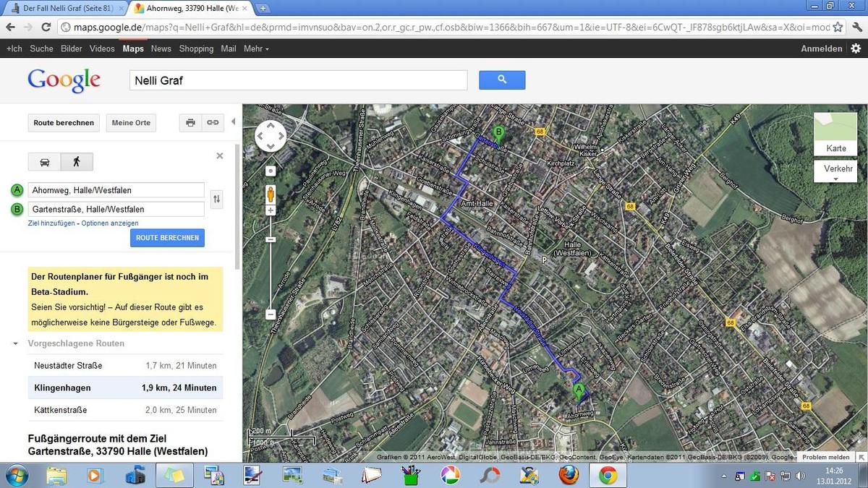Click the blue search magnifier button
868x488 pixels.
click(502, 80)
